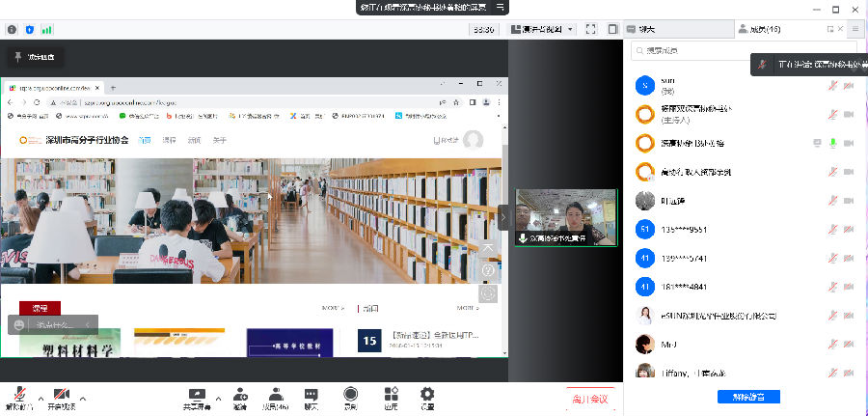Open the menu icon on top speaker banner

(500, 7)
